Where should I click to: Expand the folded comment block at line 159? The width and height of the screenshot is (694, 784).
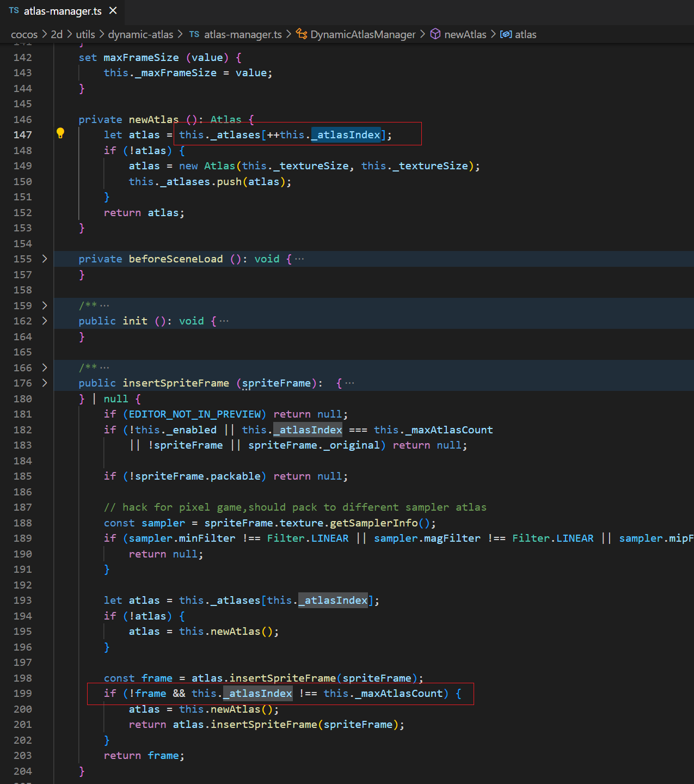[x=45, y=305]
